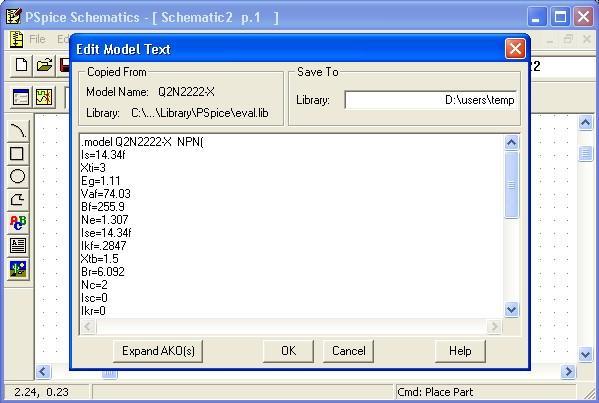The width and height of the screenshot is (599, 403).
Task: Click the 'Ikr=0' parameter line
Action: click(93, 311)
